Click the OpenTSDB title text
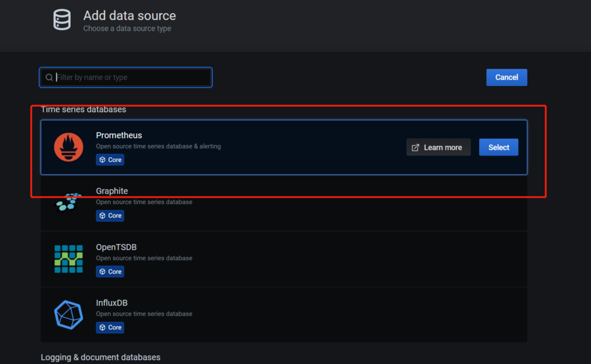The image size is (591, 364). point(116,247)
